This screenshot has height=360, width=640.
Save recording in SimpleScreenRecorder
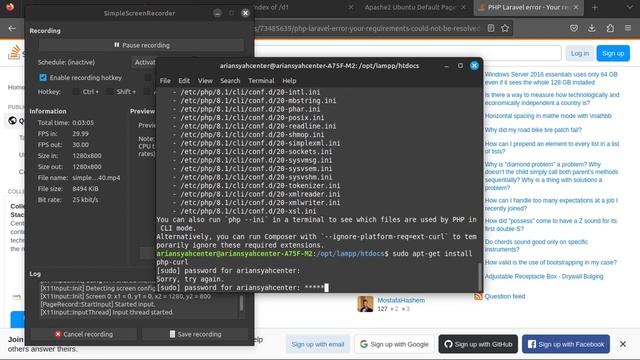195,334
